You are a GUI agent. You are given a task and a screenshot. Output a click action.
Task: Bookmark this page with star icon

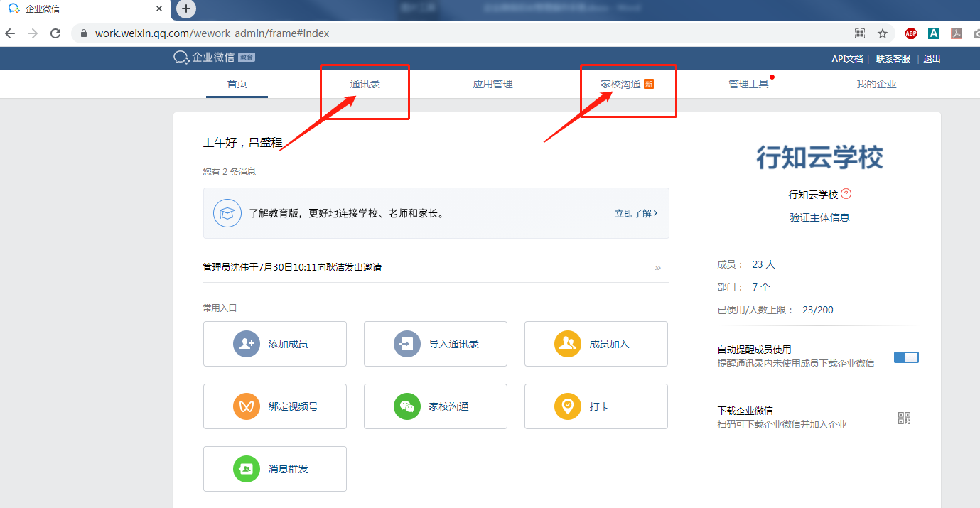pyautogui.click(x=883, y=33)
